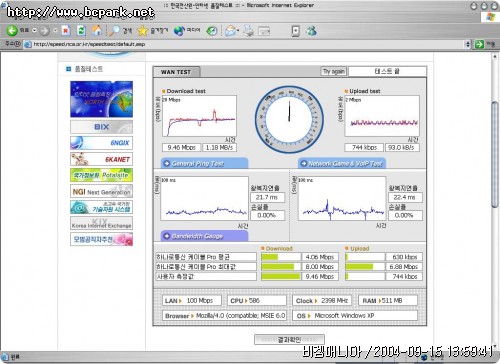Click the Try again button
This screenshot has width=500, height=364.
[334, 71]
